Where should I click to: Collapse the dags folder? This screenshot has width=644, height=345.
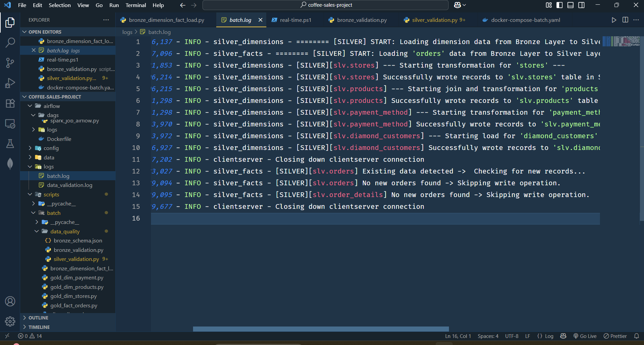(x=33, y=115)
